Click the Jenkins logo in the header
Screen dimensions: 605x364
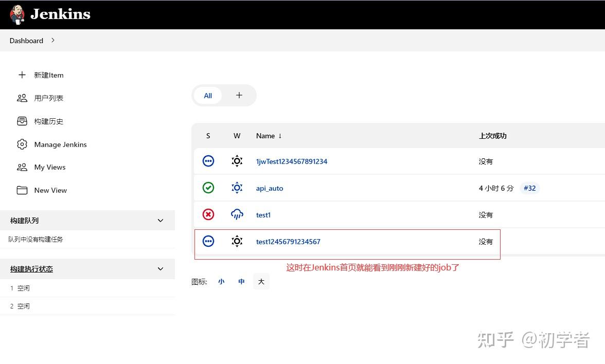click(x=17, y=14)
